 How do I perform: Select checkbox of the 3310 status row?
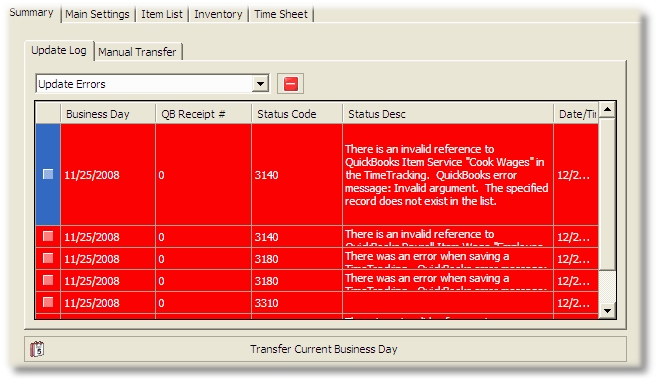pos(48,302)
